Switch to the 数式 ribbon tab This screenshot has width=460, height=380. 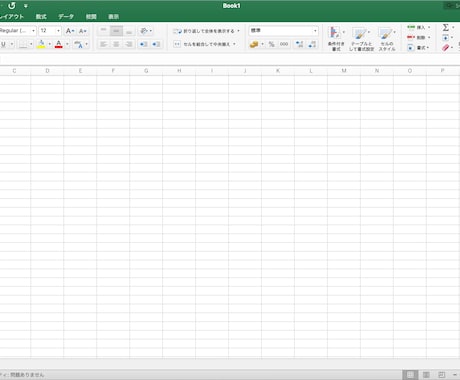(x=41, y=16)
